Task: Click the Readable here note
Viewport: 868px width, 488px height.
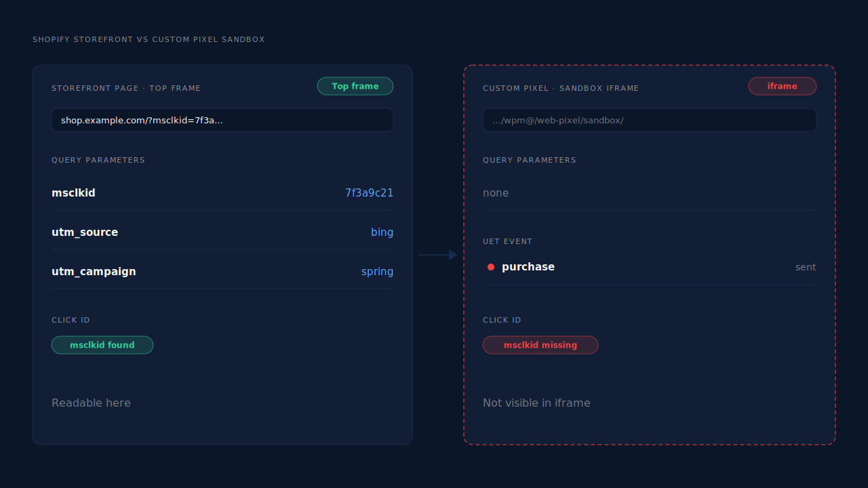Action: (x=91, y=403)
